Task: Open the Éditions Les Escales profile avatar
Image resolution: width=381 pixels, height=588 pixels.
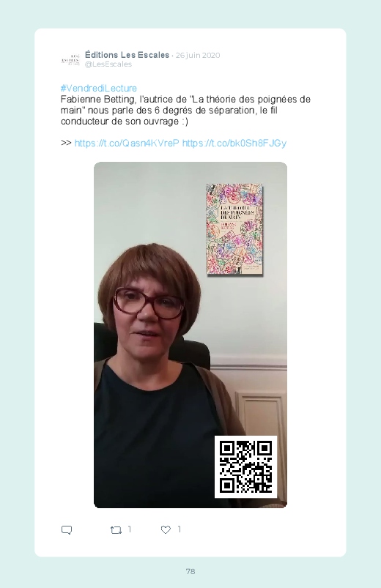Action: tap(70, 59)
